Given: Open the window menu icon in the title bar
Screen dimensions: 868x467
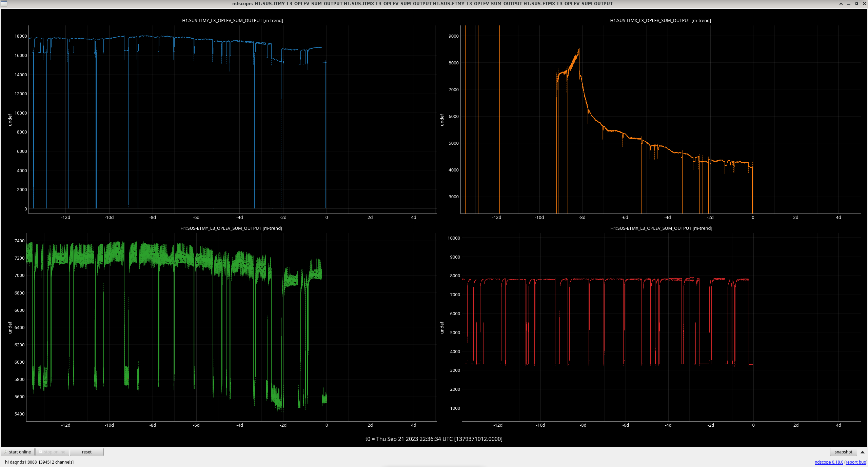Looking at the screenshot, I should point(4,3).
